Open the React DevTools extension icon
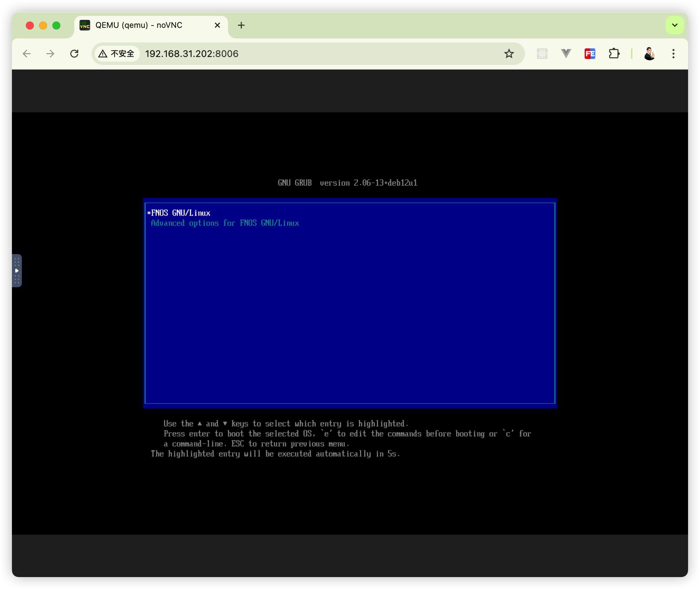This screenshot has height=589, width=700. (542, 54)
